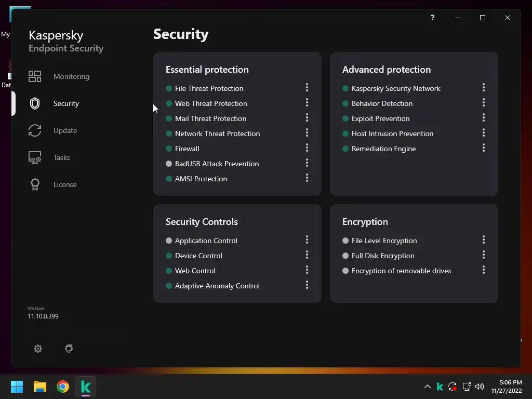Open the Web Threat Protection component
Viewport: 532px width, 399px height.
(x=211, y=103)
